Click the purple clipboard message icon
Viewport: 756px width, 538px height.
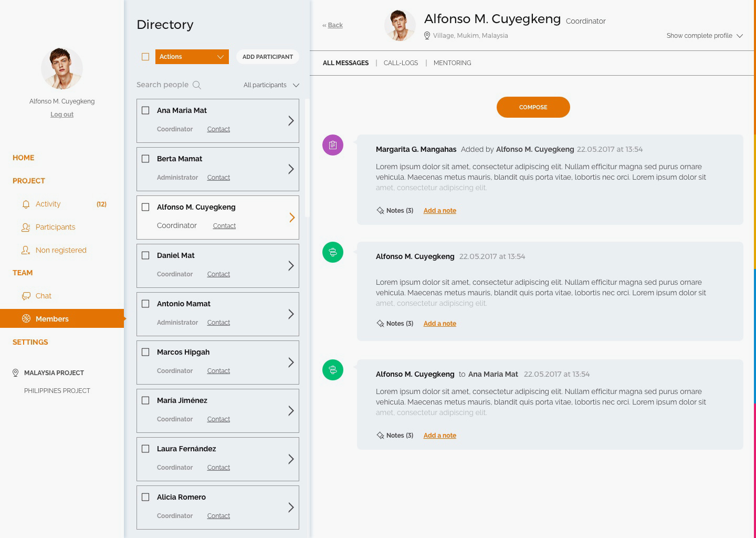(333, 145)
